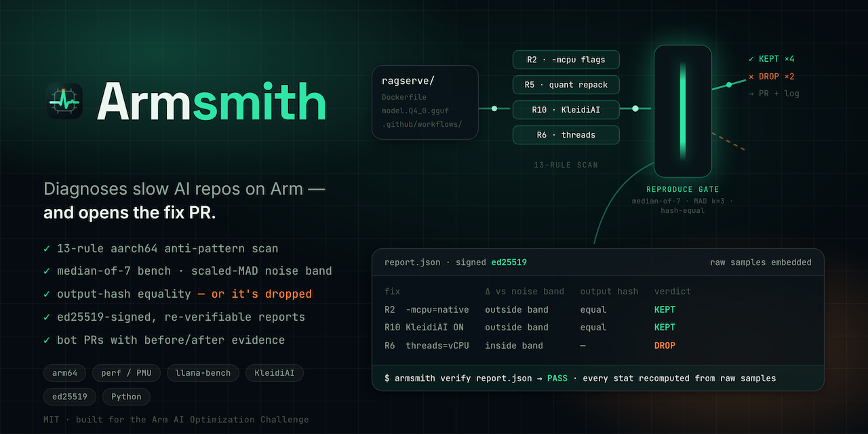The width and height of the screenshot is (868, 434).
Task: Click the verdict column header
Action: tap(673, 292)
